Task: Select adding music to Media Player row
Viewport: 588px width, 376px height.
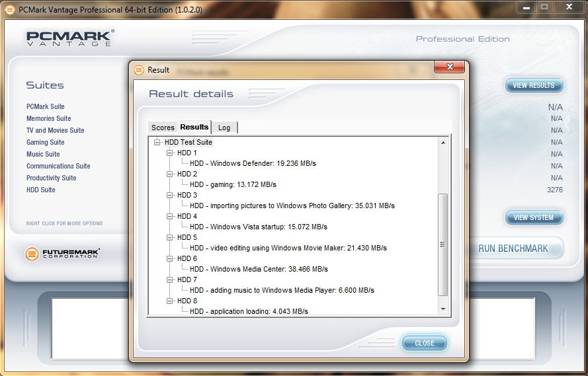Action: coord(282,291)
